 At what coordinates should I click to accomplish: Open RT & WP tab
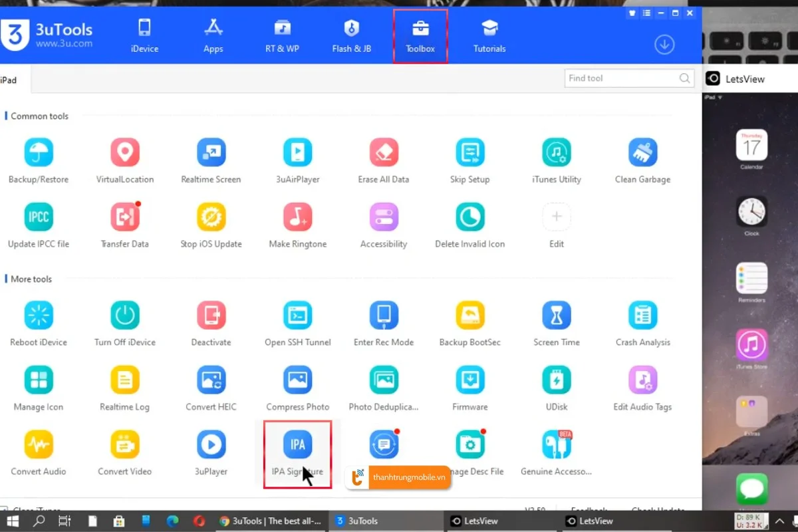pyautogui.click(x=283, y=36)
